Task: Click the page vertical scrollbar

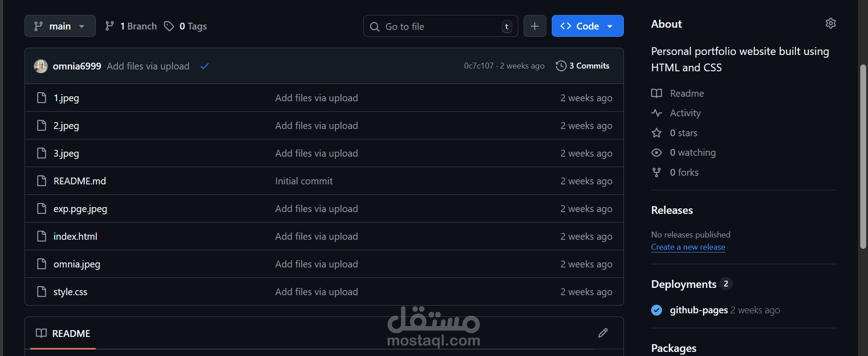Action: click(x=863, y=157)
